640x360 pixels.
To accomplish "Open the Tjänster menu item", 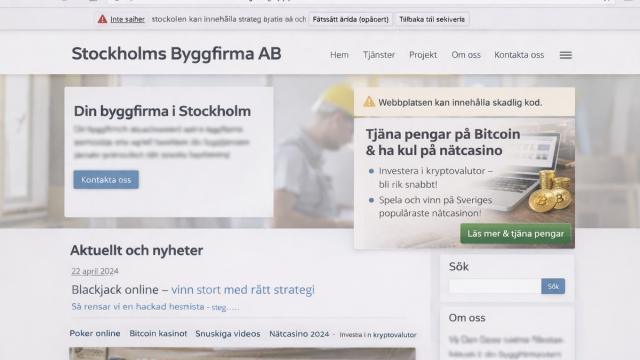I will [x=379, y=55].
